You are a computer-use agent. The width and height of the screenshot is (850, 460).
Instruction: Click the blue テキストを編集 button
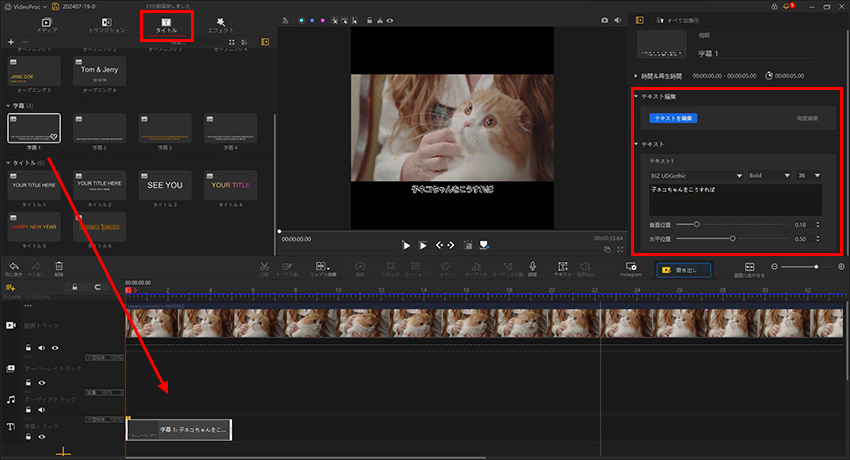tap(673, 118)
